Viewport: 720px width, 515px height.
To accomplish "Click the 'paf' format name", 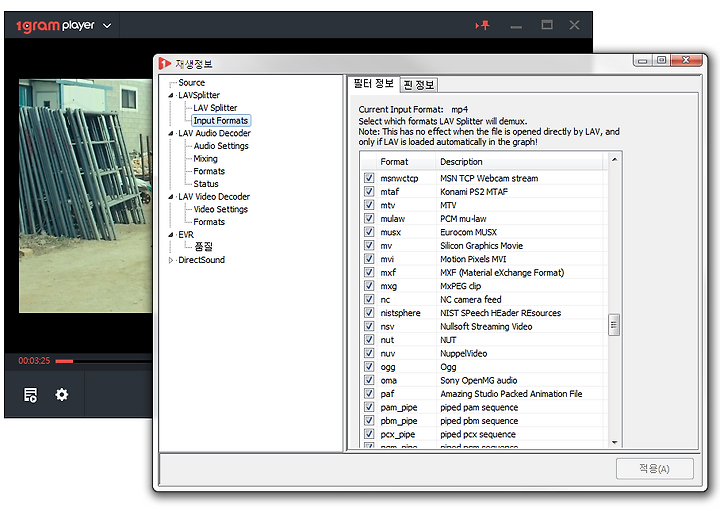I will point(387,394).
